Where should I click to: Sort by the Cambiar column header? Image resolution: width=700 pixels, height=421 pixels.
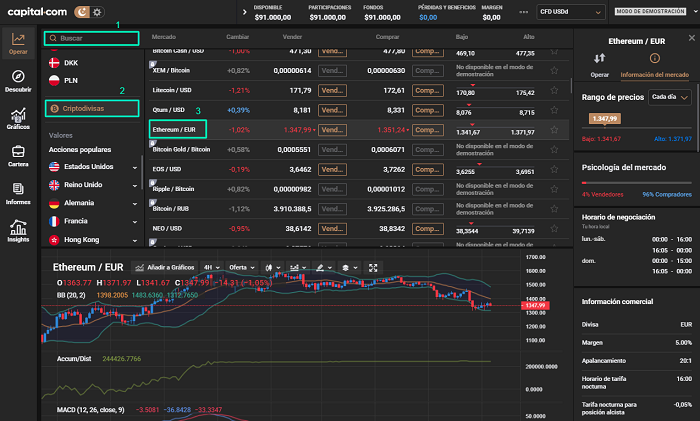tap(238, 37)
